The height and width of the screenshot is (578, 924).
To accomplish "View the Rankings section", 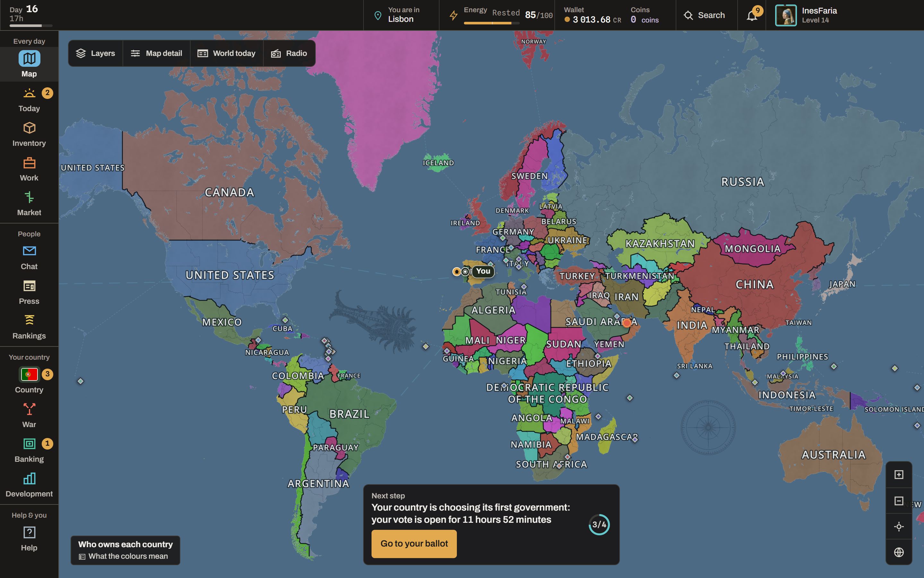I will coord(29,327).
